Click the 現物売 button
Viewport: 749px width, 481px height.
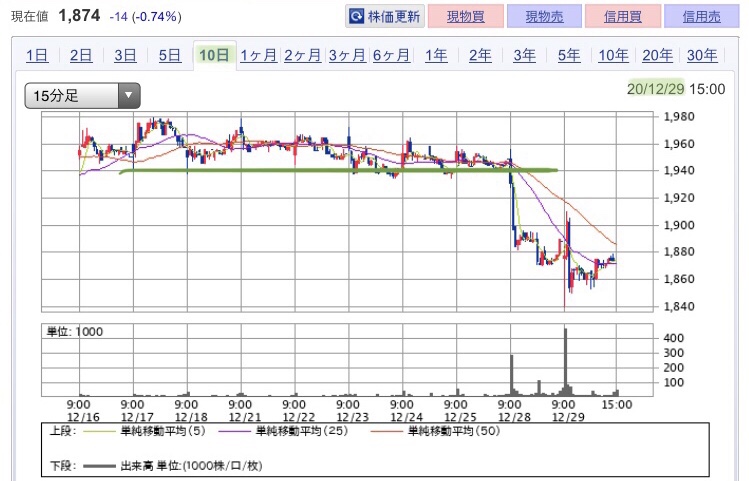pos(545,17)
